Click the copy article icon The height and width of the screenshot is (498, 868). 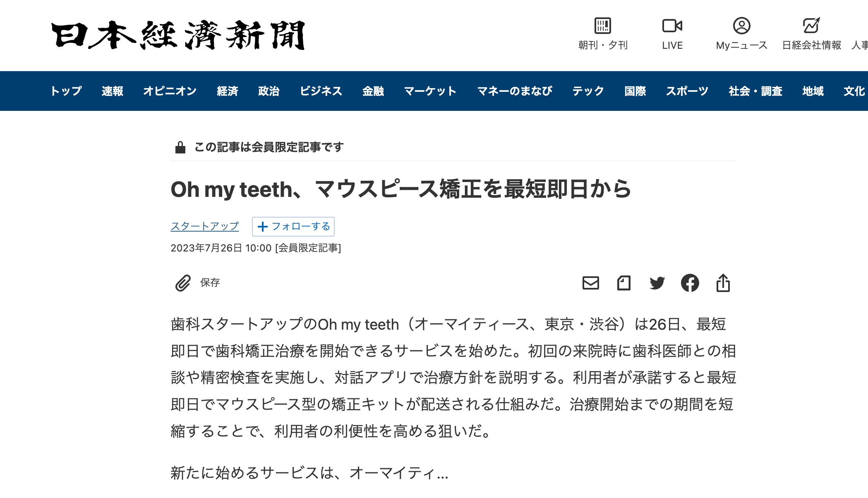pos(624,283)
